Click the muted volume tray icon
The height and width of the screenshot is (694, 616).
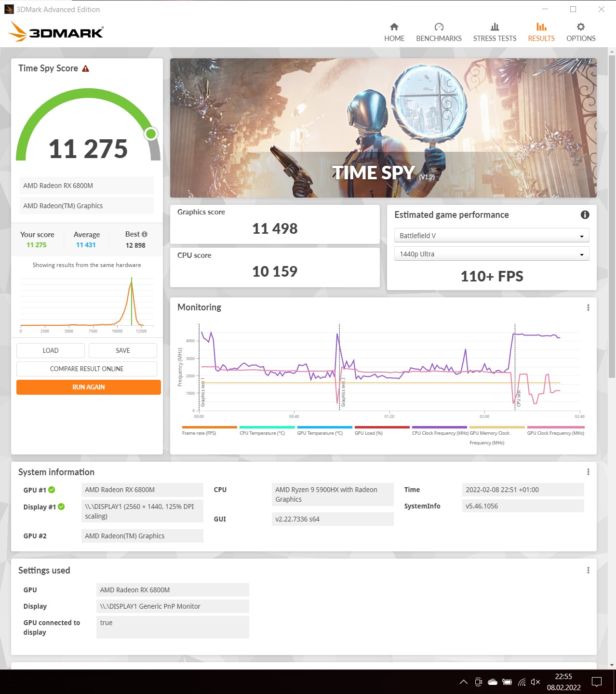point(535,682)
